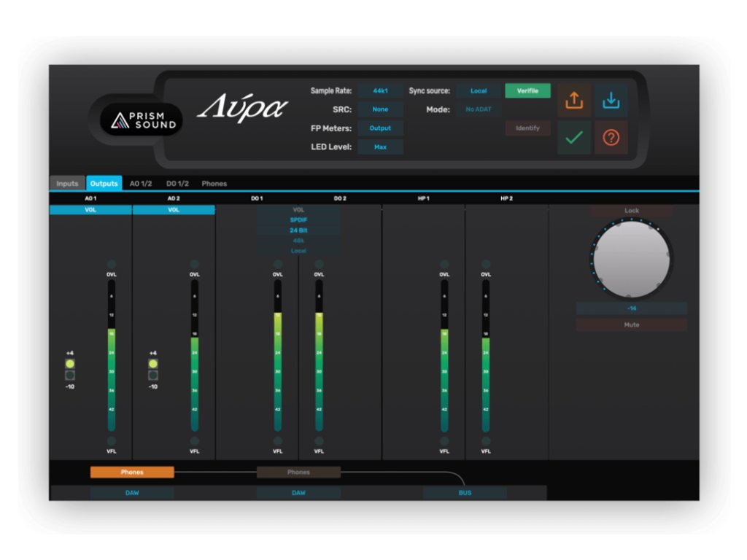The image size is (747, 560).
Task: Toggle VOL on the AO 1 channel
Action: pos(90,210)
